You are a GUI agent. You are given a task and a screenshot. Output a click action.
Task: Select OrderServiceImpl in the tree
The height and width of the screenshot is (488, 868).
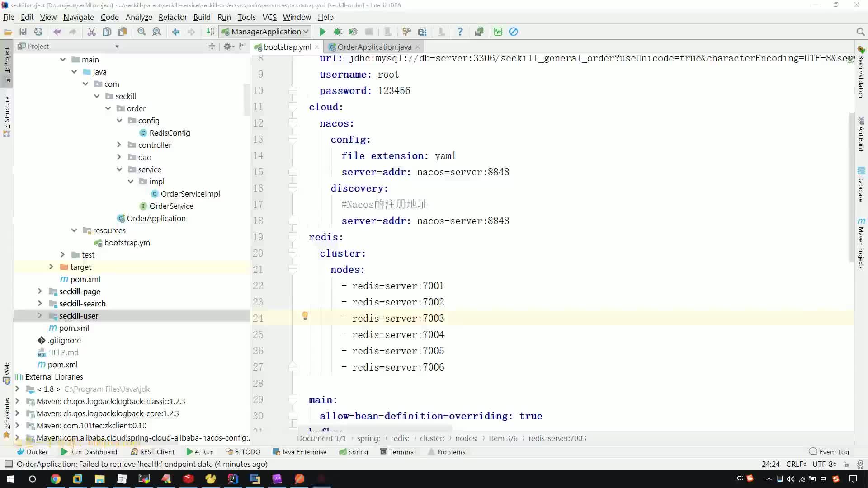click(x=185, y=193)
